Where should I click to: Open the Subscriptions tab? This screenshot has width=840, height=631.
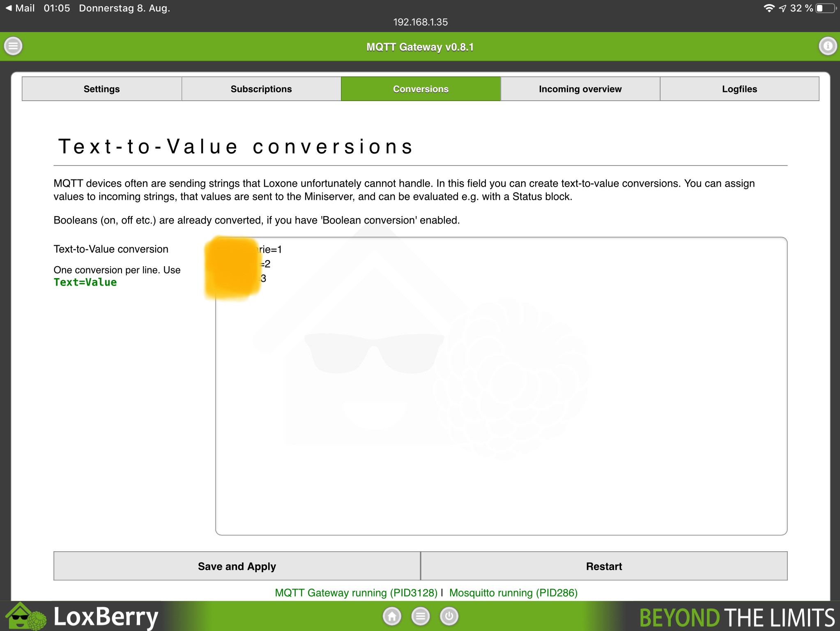[x=261, y=89]
